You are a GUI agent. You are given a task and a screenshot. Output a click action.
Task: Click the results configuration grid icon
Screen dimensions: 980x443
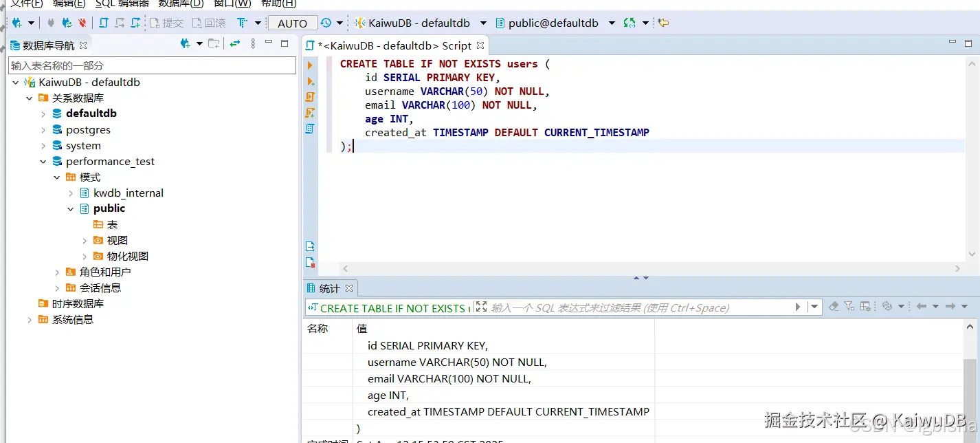(865, 306)
